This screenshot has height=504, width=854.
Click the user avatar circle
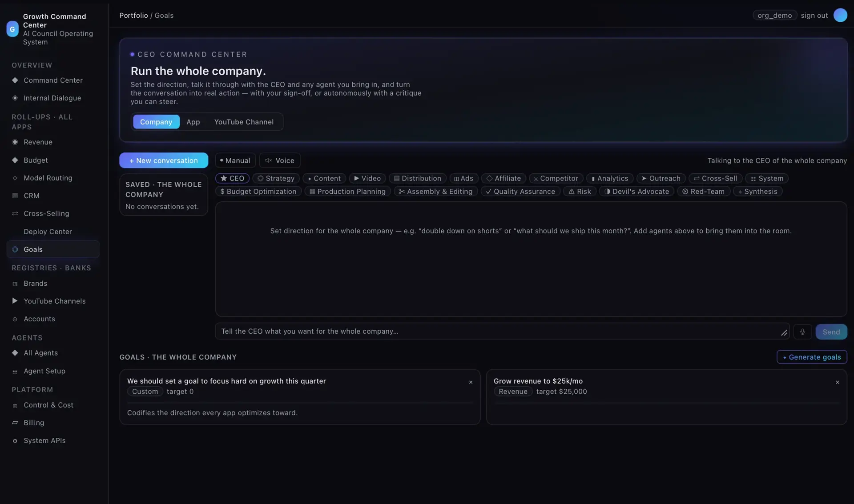[840, 15]
